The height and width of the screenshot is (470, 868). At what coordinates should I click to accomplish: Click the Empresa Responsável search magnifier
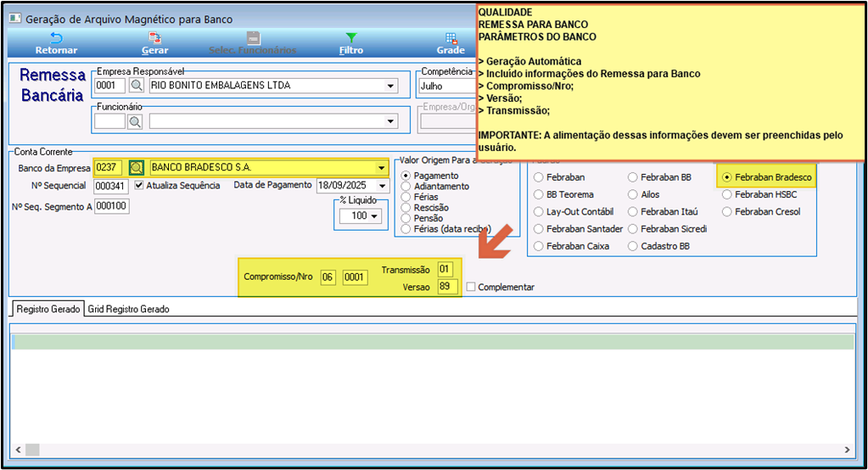136,85
